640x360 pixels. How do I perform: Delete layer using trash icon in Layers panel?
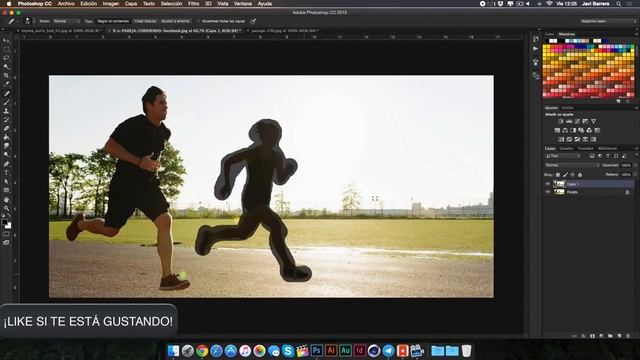coord(628,336)
